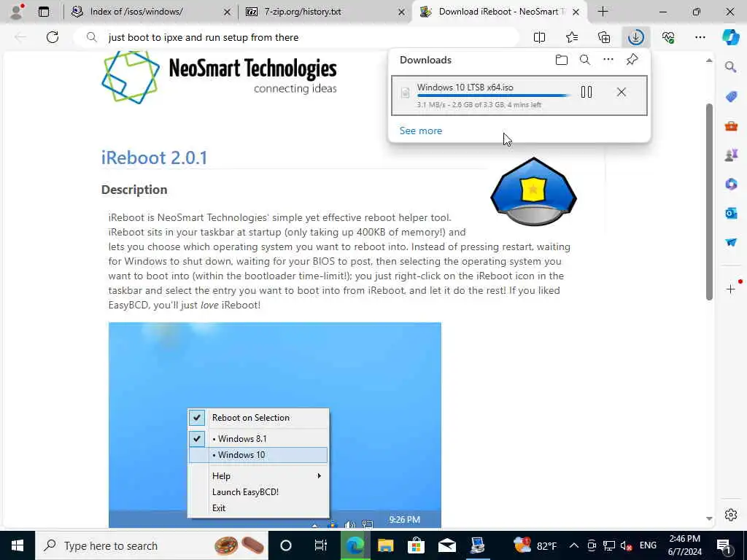Click Windows 10 LTSB x64.iso file name
Screen dimensions: 747x560
(x=465, y=87)
